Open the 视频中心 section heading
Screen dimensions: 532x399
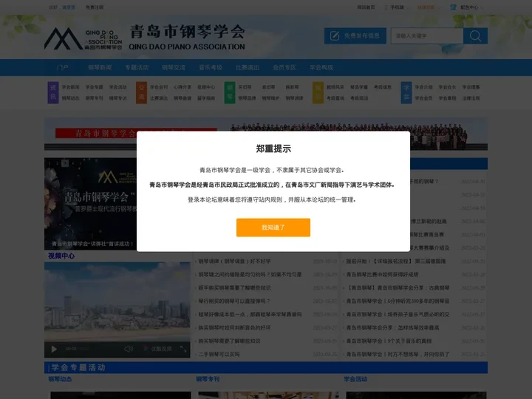pos(61,256)
